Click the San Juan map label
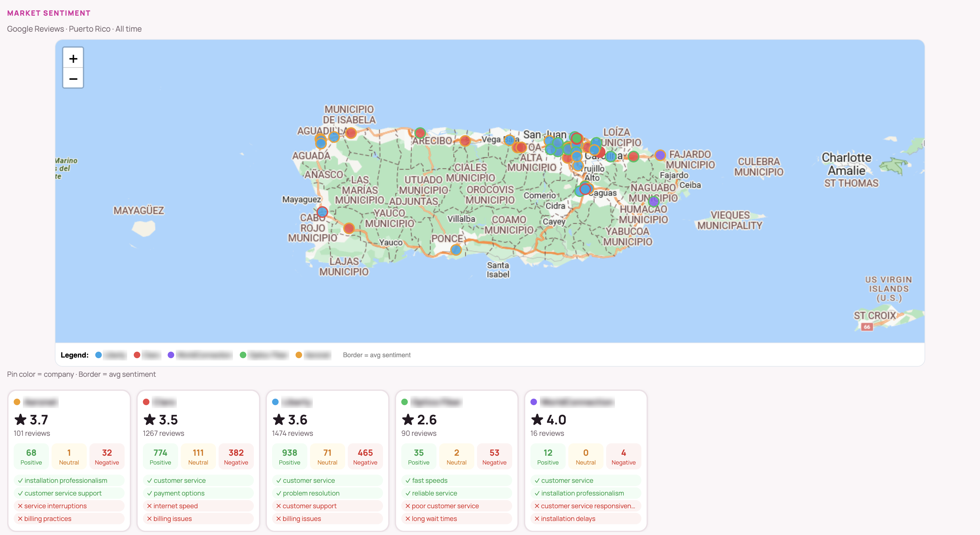 click(x=545, y=135)
